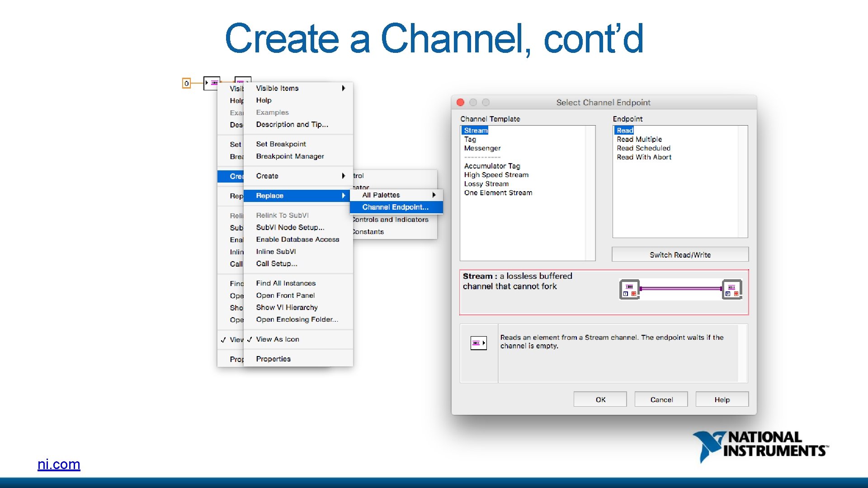Open the Breakpoint Manager from the context menu
The image size is (868, 488).
(x=290, y=156)
